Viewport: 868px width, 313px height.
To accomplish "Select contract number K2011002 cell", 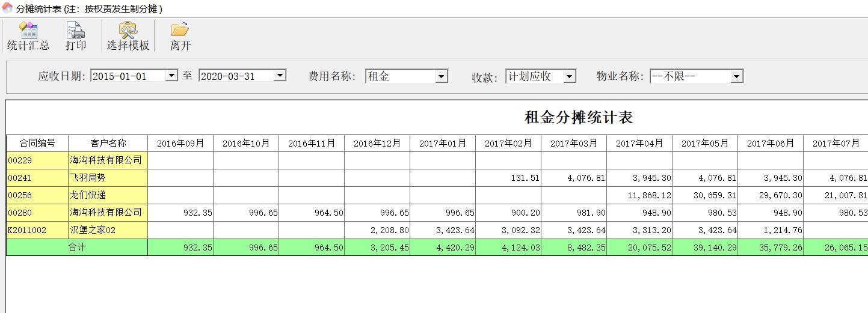I will pyautogui.click(x=37, y=230).
